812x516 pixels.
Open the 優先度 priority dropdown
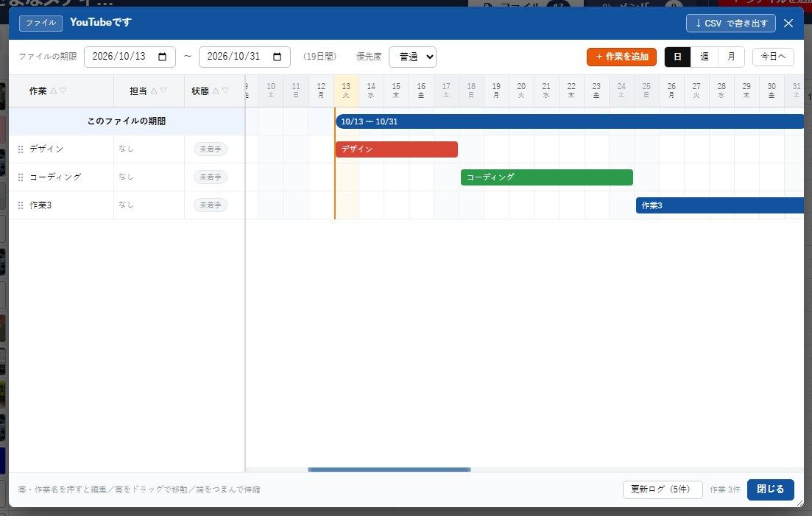point(412,57)
